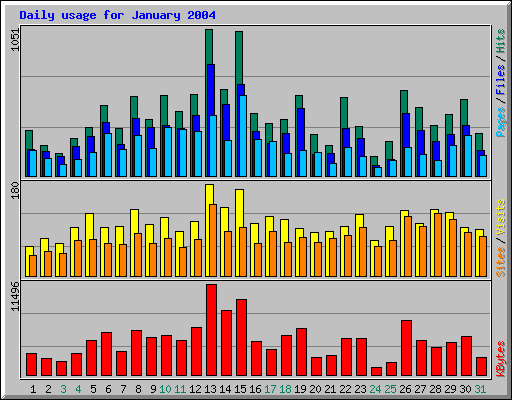Click day 22 on the x-axis
Viewport: 512px width, 400px height.
tap(345, 389)
